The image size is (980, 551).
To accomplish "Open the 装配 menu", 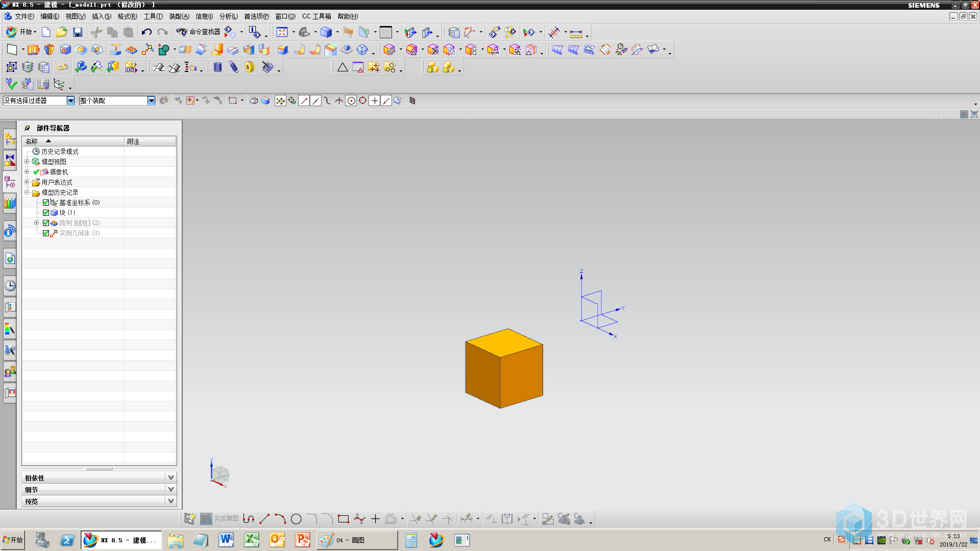I will [179, 16].
